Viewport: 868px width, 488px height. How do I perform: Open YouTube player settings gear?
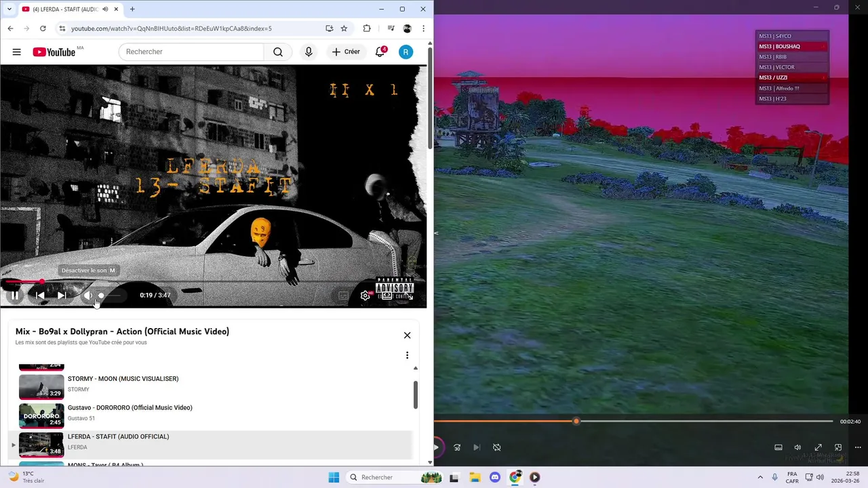[366, 296]
